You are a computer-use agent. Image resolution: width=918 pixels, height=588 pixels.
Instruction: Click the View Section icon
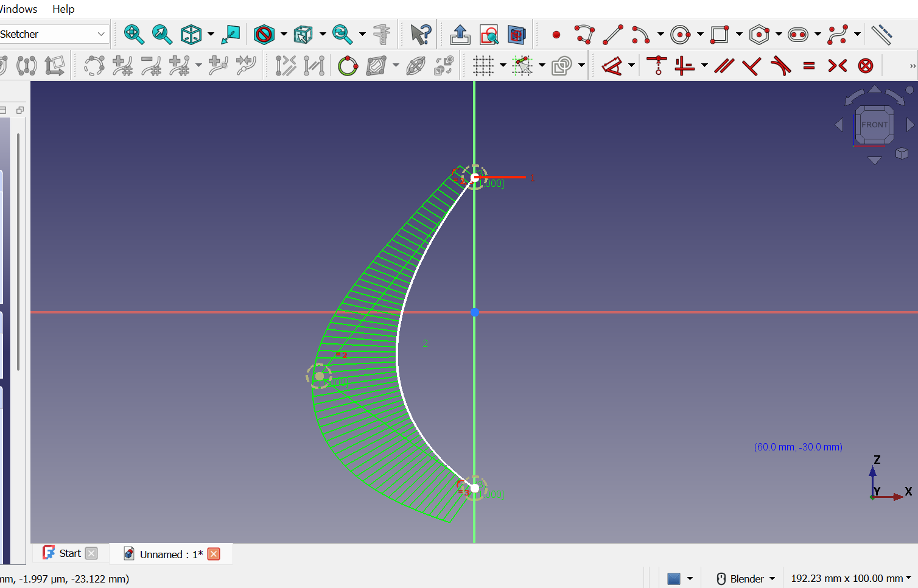click(x=517, y=34)
